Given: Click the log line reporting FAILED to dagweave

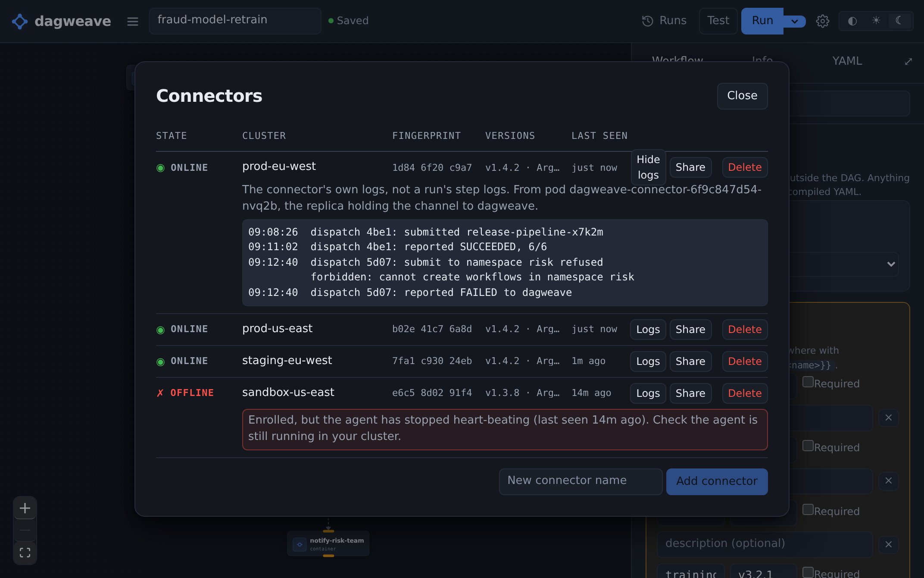Looking at the screenshot, I should pyautogui.click(x=410, y=293).
